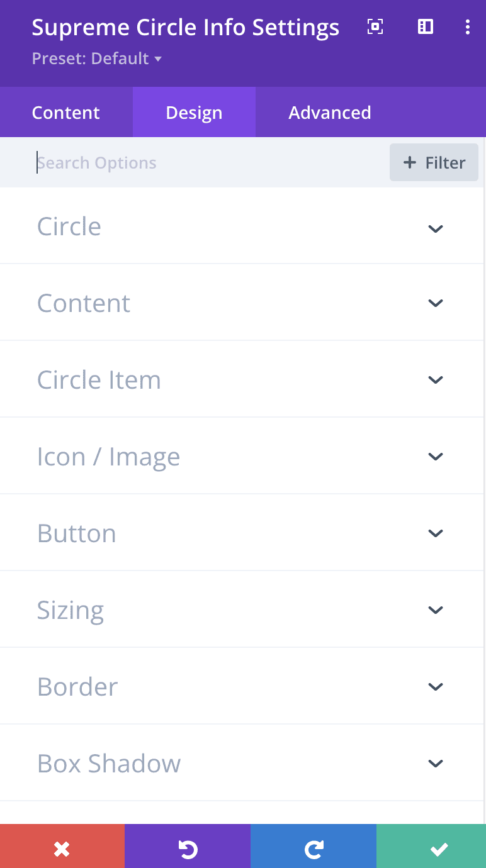Open the three-dot options menu
This screenshot has width=486, height=868.
[468, 27]
